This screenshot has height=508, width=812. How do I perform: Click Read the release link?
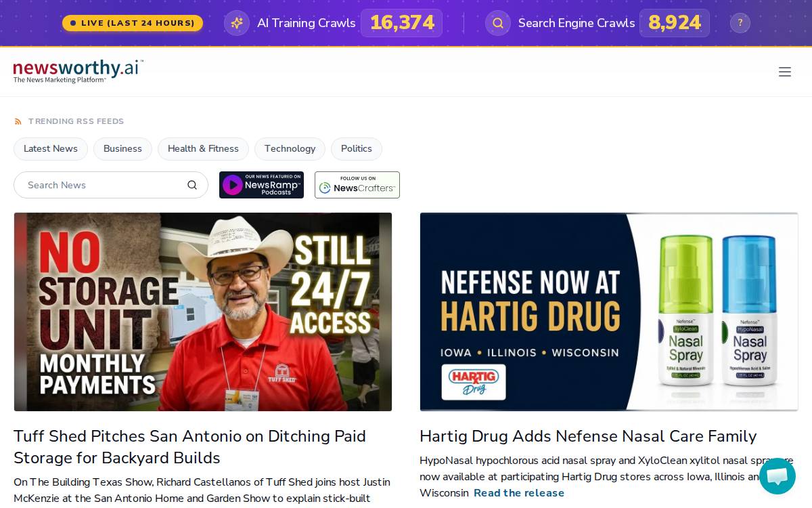(519, 493)
